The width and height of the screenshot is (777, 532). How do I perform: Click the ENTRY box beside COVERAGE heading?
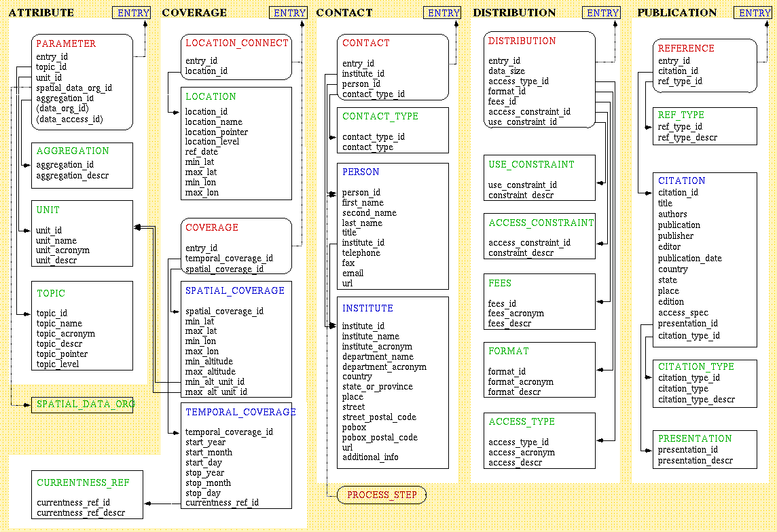(289, 13)
